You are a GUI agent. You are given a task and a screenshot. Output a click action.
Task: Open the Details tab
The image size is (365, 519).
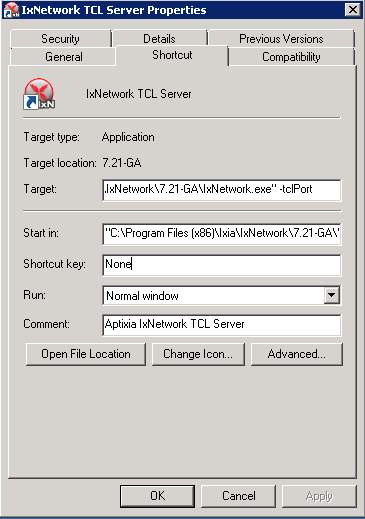coord(159,39)
